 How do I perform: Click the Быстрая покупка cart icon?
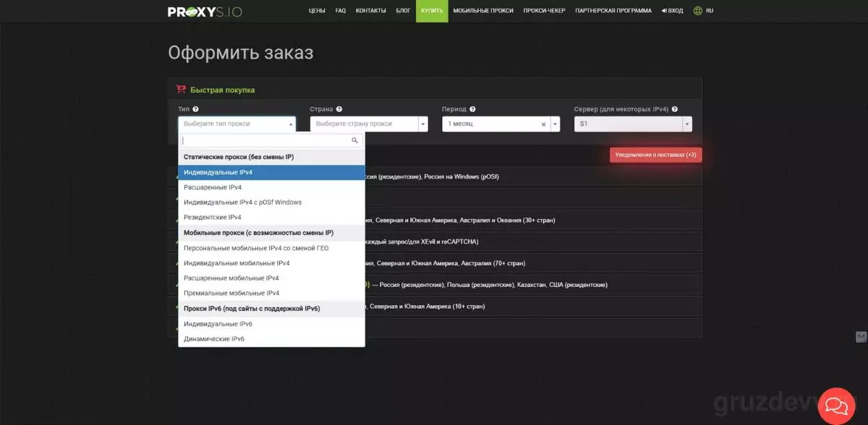tap(181, 90)
